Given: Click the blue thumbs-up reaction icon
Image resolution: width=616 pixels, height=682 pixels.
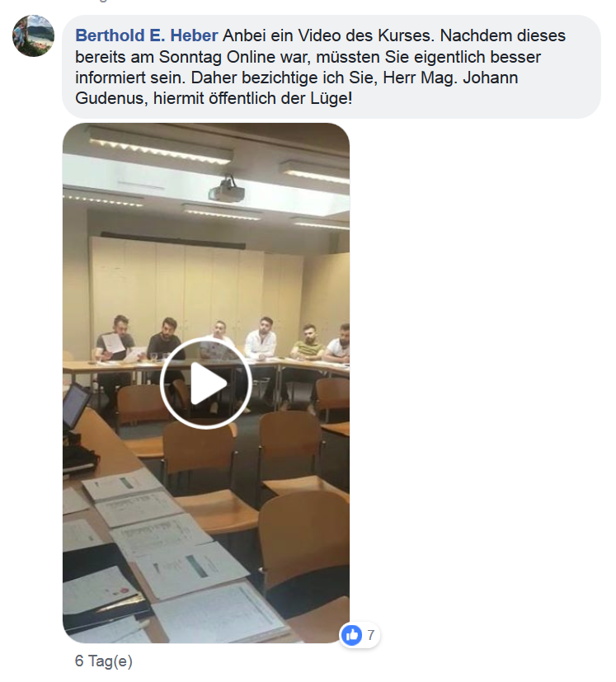Looking at the screenshot, I should 351,635.
